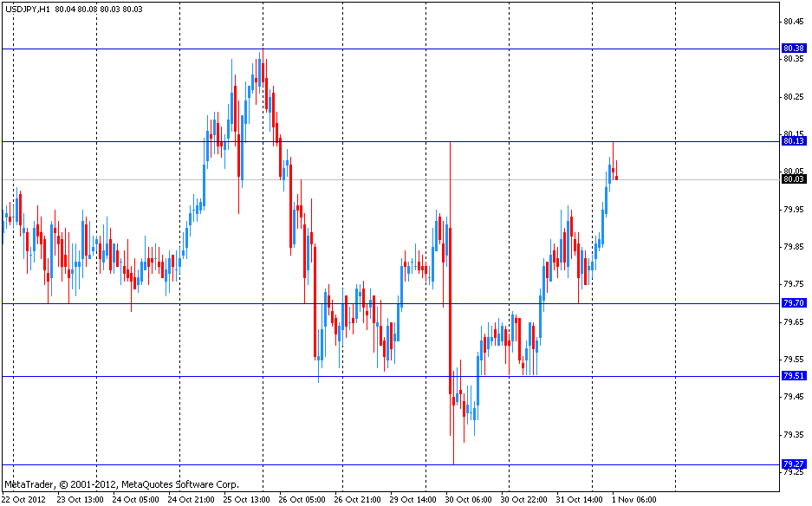Select the 80.13 price level tag

(793, 140)
